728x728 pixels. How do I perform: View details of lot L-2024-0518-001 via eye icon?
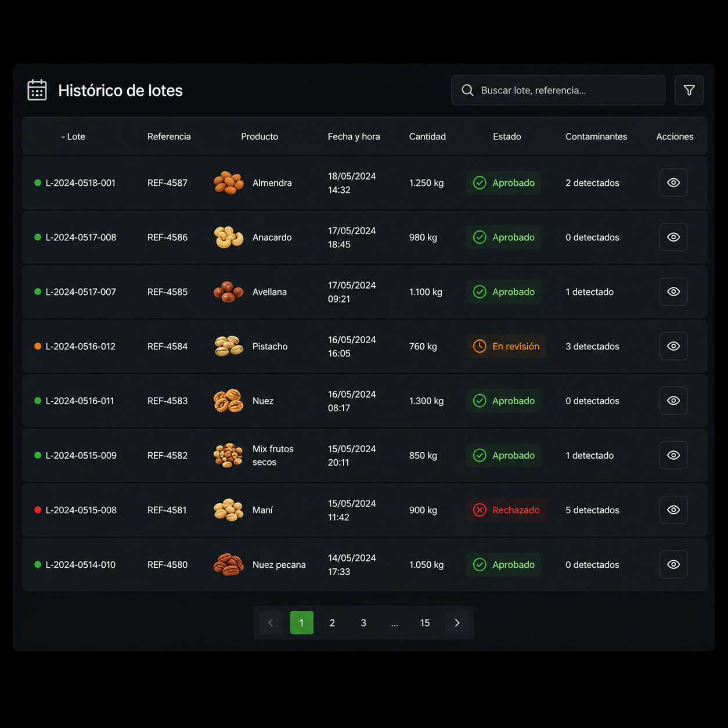673,183
